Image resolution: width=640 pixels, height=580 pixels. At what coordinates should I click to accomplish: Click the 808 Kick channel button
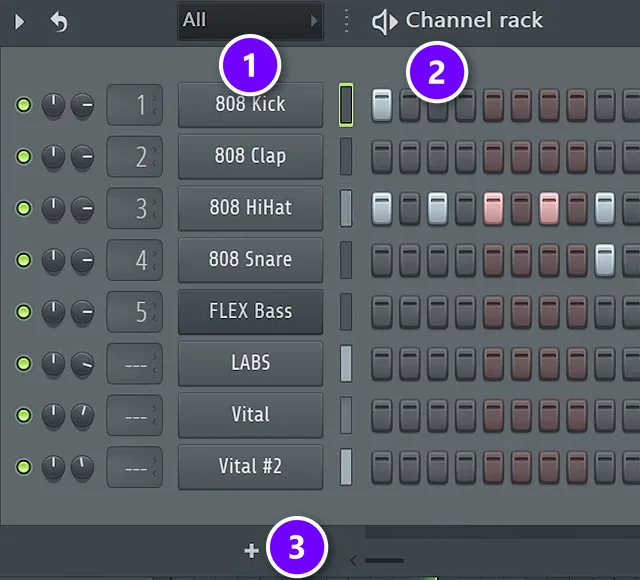click(x=250, y=105)
